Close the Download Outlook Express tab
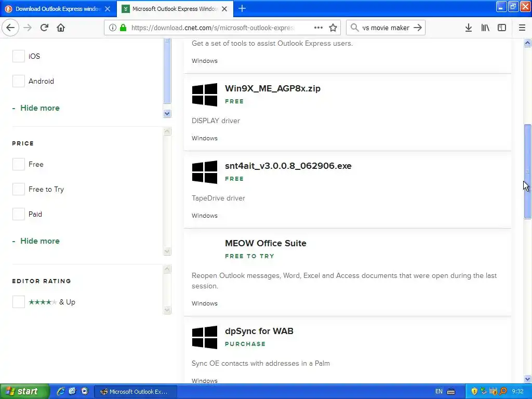The height and width of the screenshot is (399, 532). 108,9
